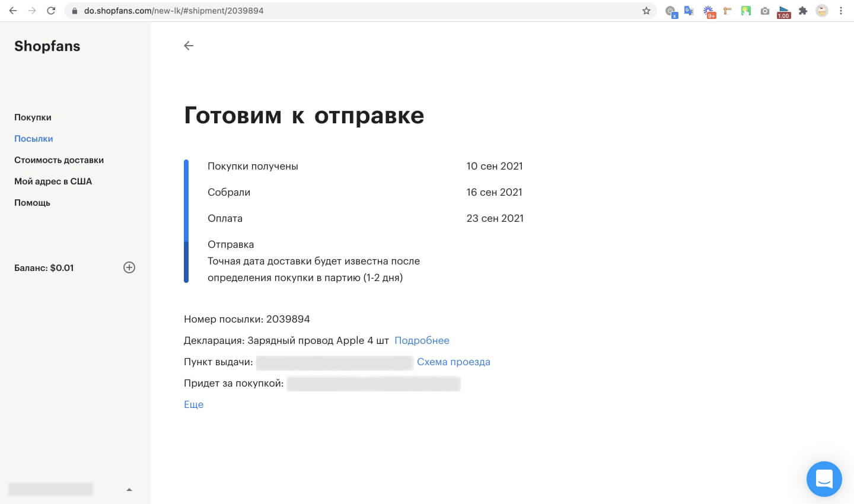Go to Покупки in sidebar

[x=33, y=117]
